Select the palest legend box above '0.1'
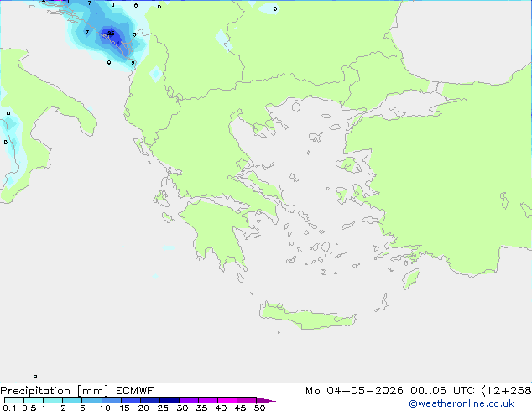 14,400
